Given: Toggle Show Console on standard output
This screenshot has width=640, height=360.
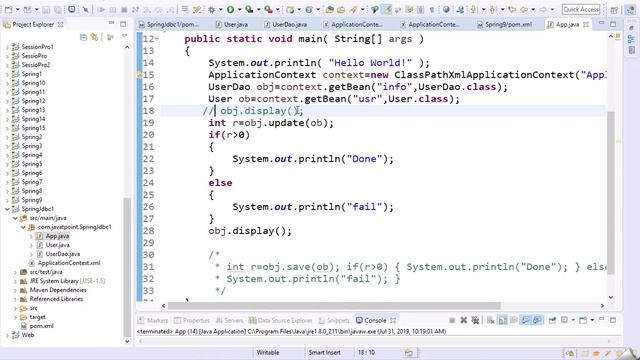Looking at the screenshot, I should (526, 320).
